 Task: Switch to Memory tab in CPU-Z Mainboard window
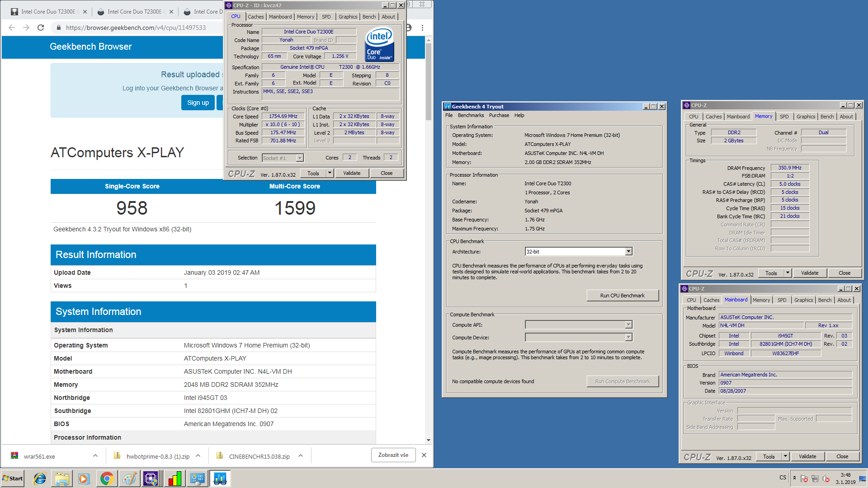click(761, 300)
